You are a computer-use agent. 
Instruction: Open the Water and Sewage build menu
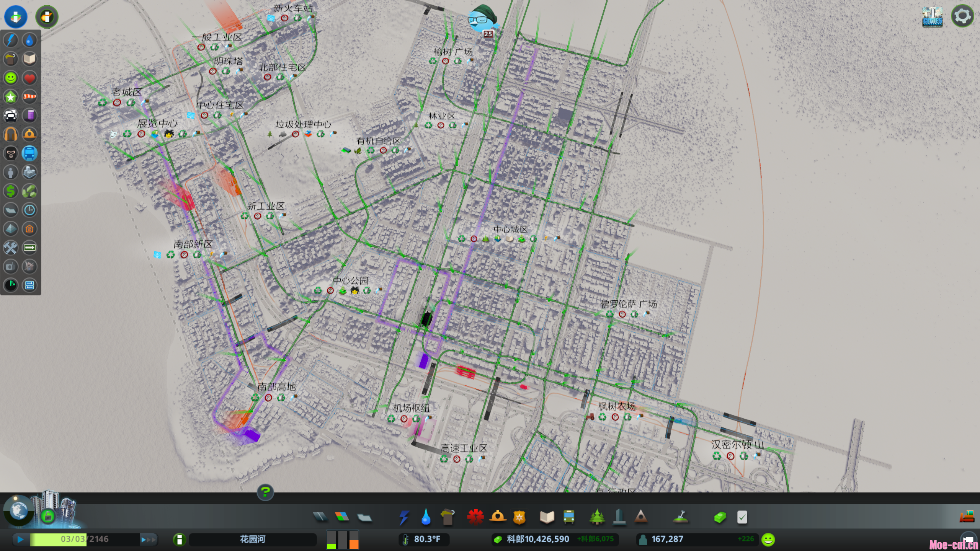[426, 517]
